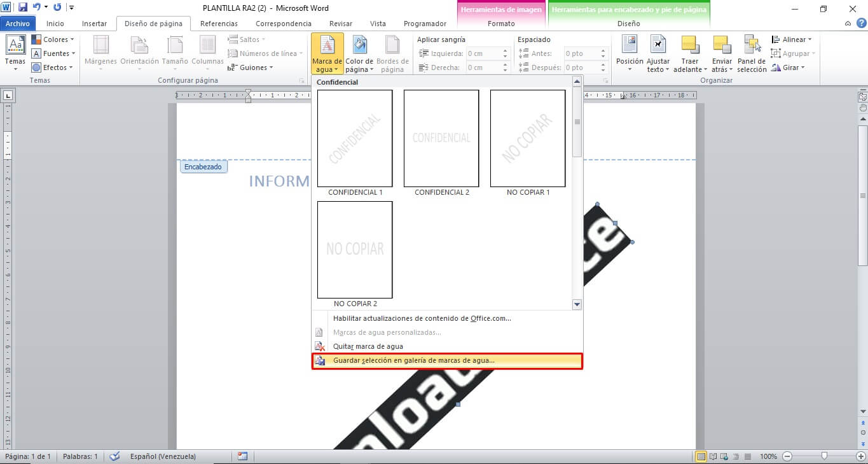
Task: Switch to the Inicio tab
Action: (55, 24)
